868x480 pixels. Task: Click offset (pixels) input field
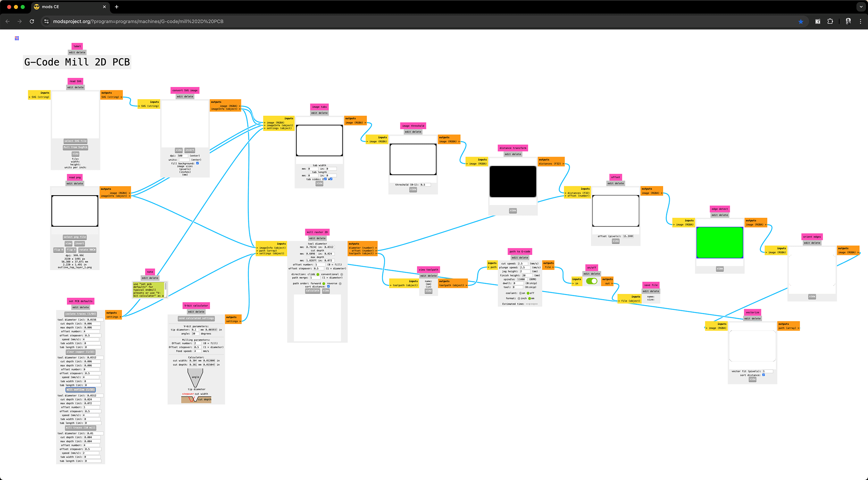(x=628, y=236)
